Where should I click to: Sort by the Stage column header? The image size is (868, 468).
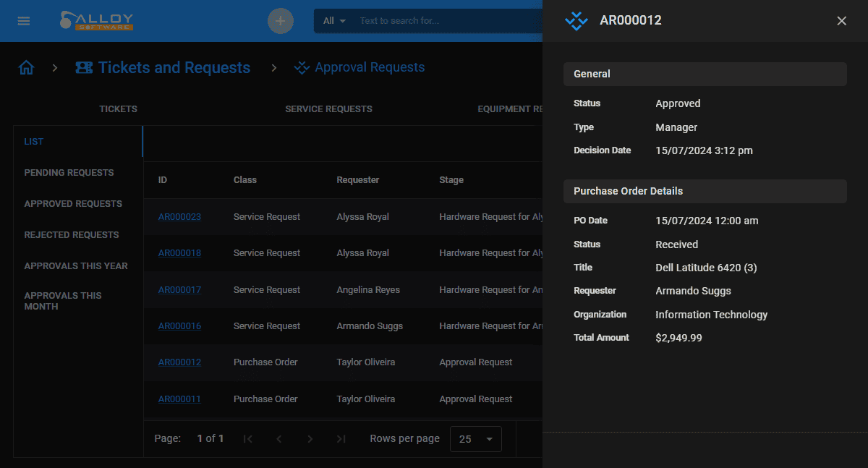point(451,180)
